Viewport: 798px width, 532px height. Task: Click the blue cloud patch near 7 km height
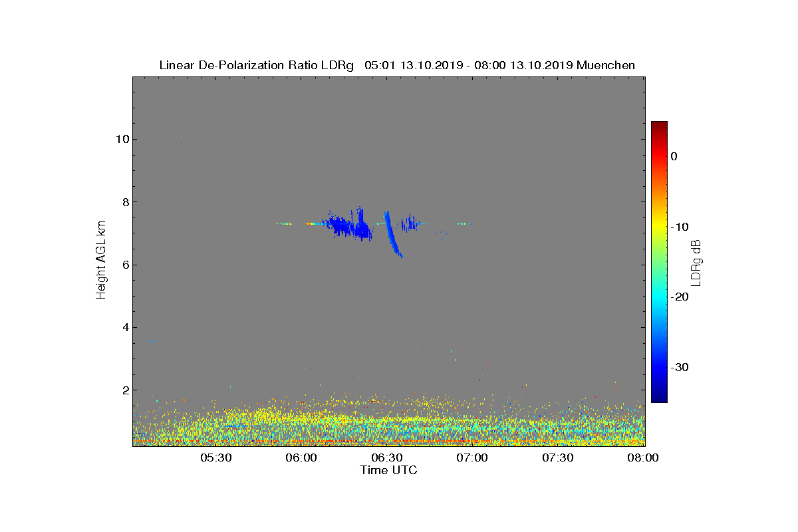click(x=348, y=225)
